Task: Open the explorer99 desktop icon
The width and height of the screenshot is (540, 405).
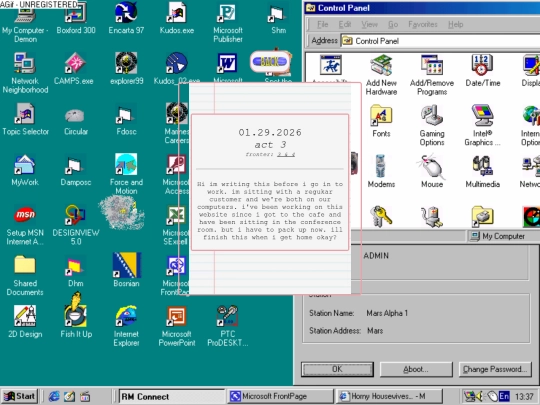Action: tap(126, 69)
